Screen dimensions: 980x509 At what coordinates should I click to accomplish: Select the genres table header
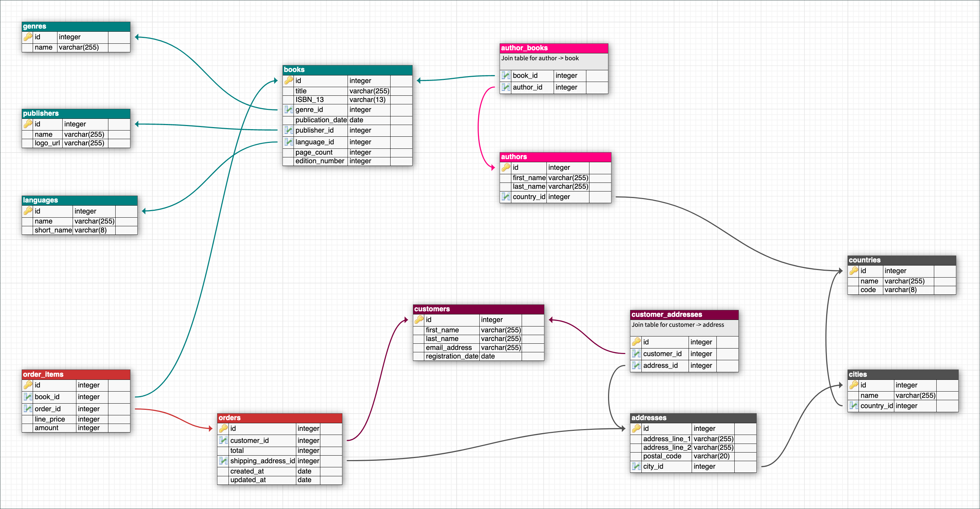click(76, 26)
